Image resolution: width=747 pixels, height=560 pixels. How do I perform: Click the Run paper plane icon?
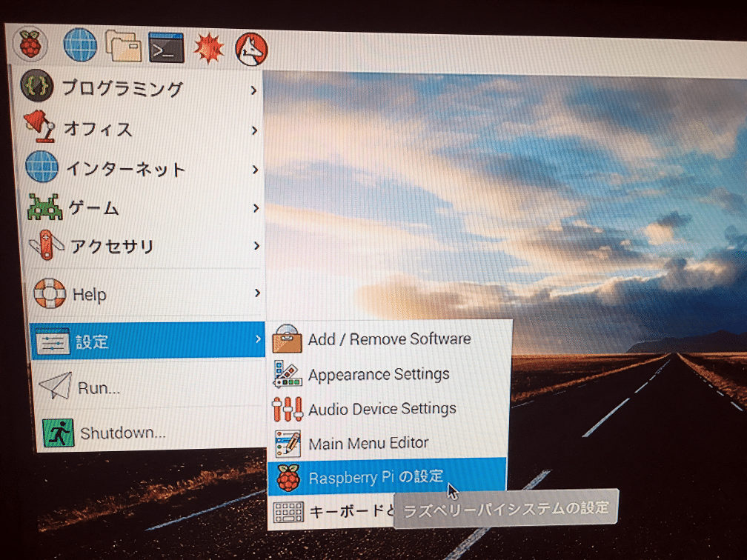[56, 386]
